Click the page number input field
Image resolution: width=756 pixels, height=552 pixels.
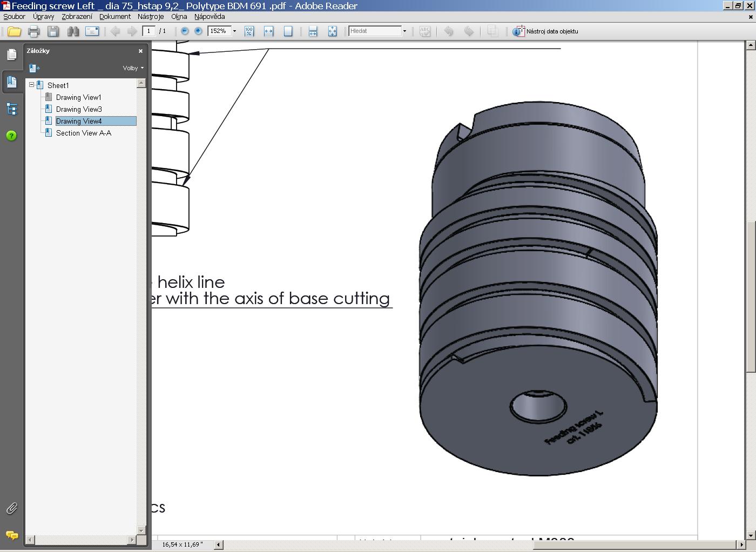pos(148,31)
